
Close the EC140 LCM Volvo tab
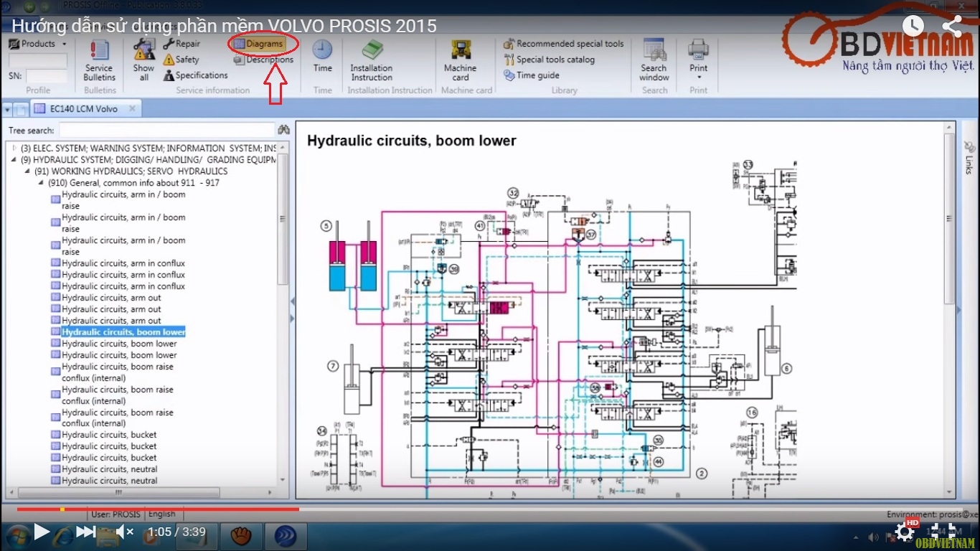tap(132, 109)
